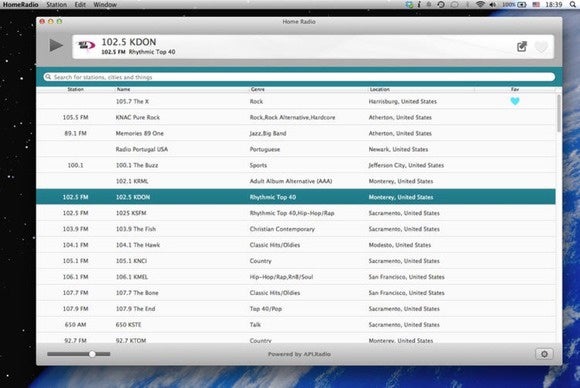This screenshot has height=388, width=580.
Task: Select the KNAC Pure Rock station row
Action: [x=296, y=117]
